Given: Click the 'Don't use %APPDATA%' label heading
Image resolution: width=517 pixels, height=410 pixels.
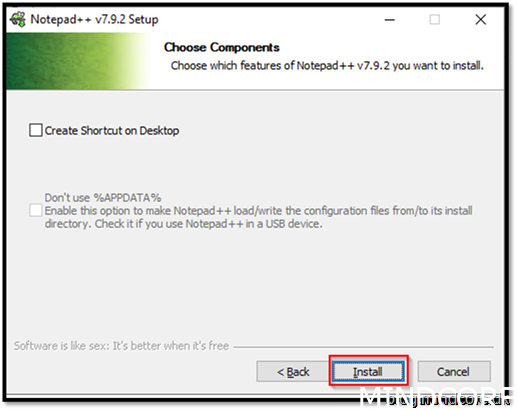Looking at the screenshot, I should [103, 198].
